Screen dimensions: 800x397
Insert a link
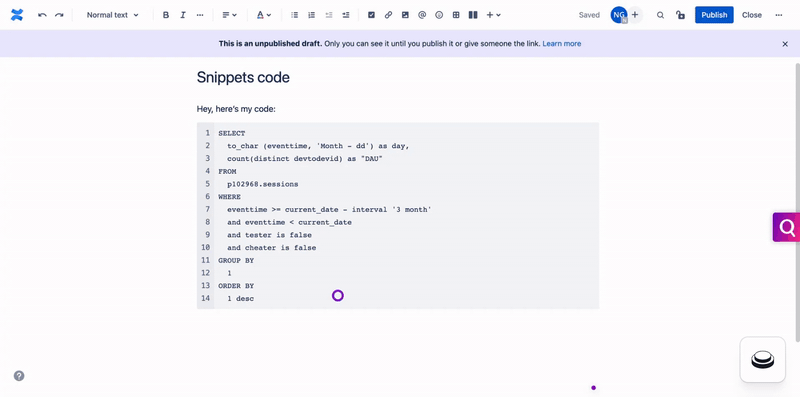(388, 15)
